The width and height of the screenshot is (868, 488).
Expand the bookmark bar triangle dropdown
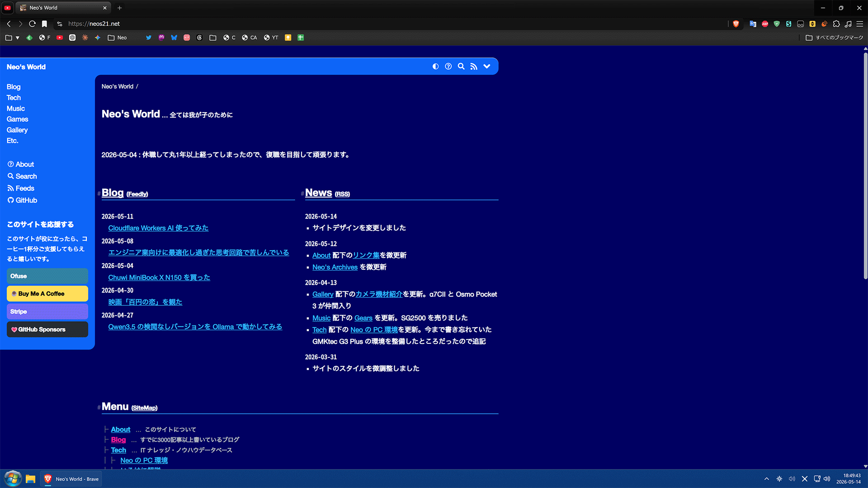(18, 38)
